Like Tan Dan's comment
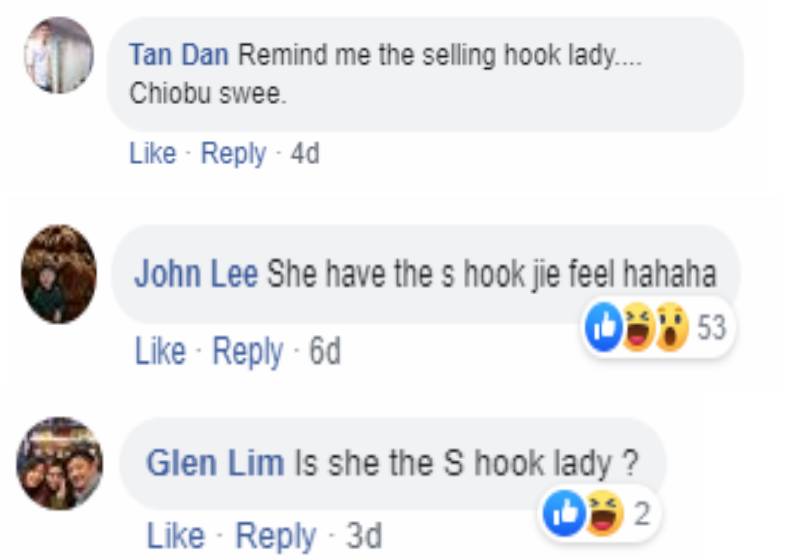This screenshot has width=800, height=560. [x=153, y=153]
